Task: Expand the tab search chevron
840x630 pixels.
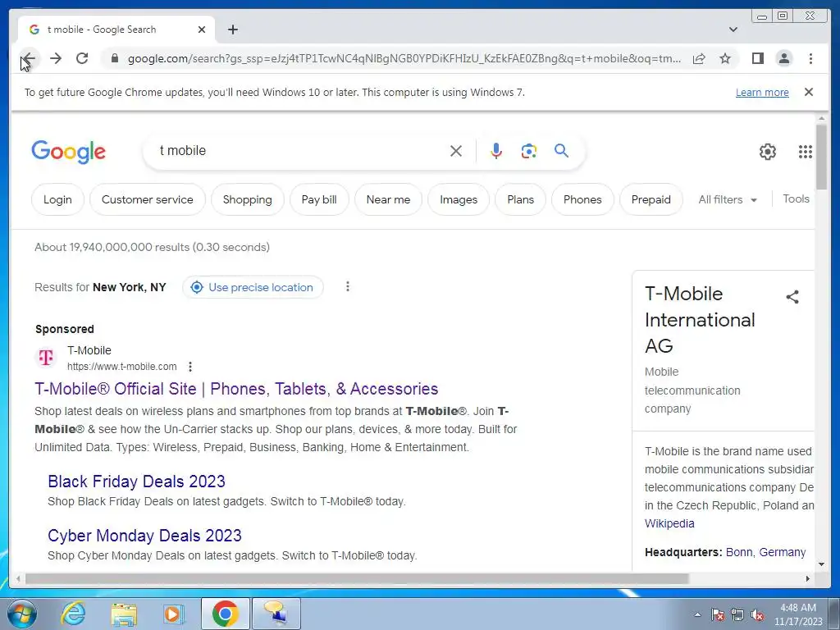Action: (x=733, y=30)
